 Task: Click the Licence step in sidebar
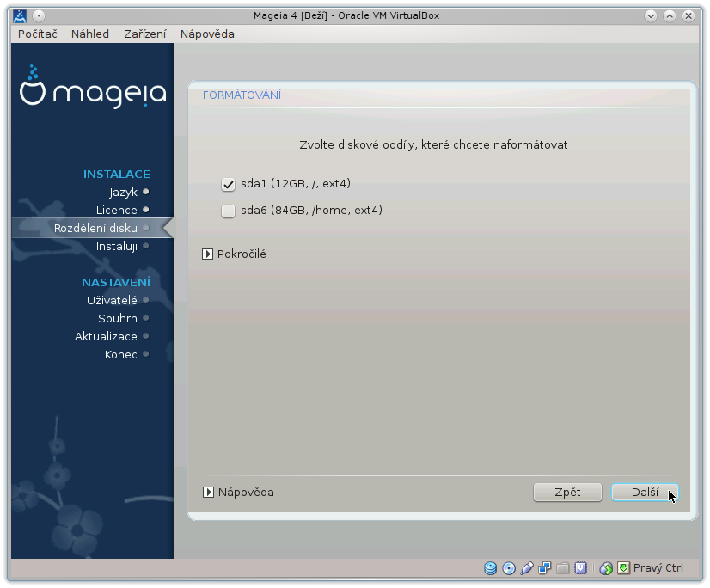pyautogui.click(x=116, y=211)
